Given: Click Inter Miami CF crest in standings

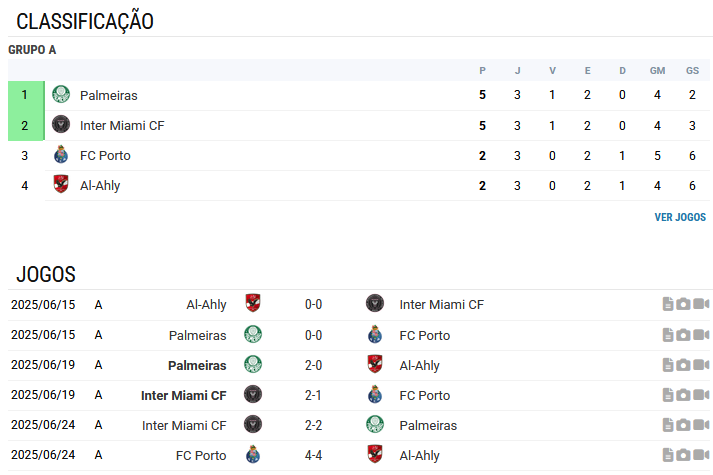Looking at the screenshot, I should [61, 125].
